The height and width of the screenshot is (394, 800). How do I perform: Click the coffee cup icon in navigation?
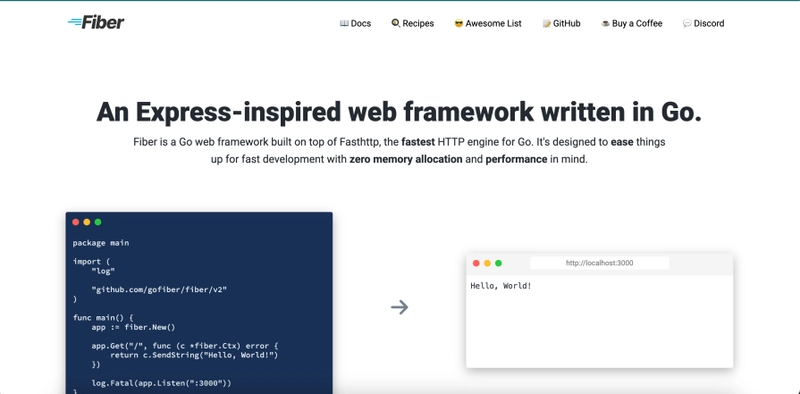pos(606,23)
